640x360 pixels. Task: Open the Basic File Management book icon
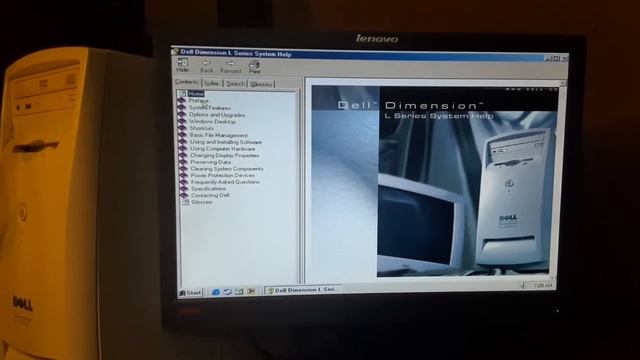182,135
